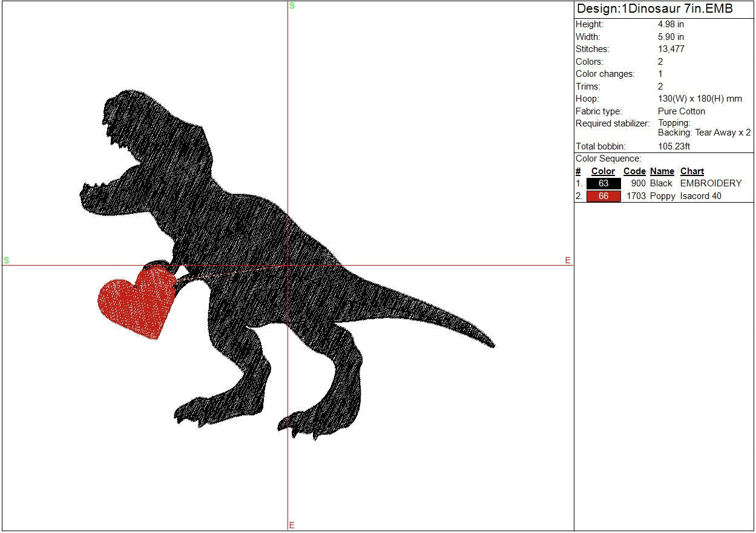
Task: Click the Chart column header
Action: tap(692, 171)
